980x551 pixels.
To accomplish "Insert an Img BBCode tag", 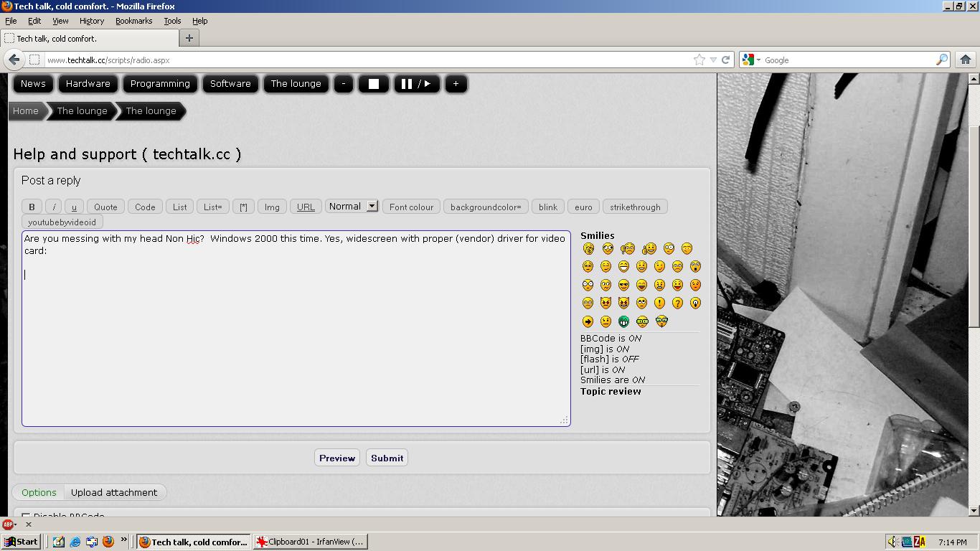I will pyautogui.click(x=272, y=207).
